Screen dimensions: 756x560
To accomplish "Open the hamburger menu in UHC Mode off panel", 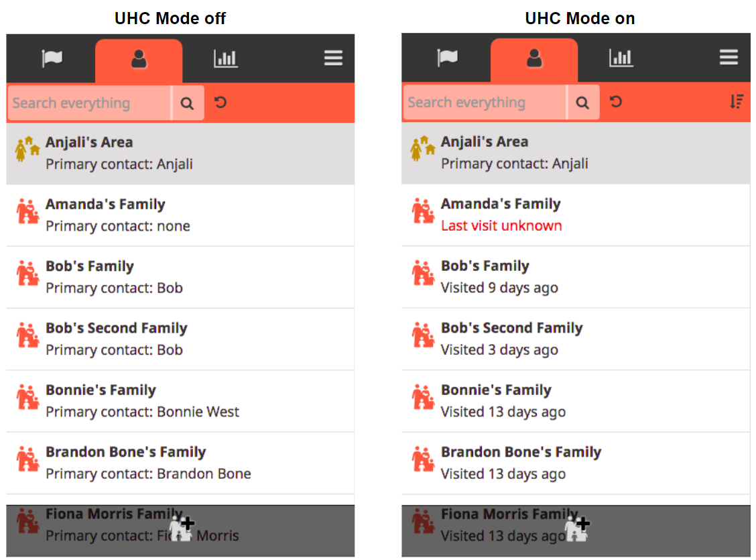I will 333,58.
